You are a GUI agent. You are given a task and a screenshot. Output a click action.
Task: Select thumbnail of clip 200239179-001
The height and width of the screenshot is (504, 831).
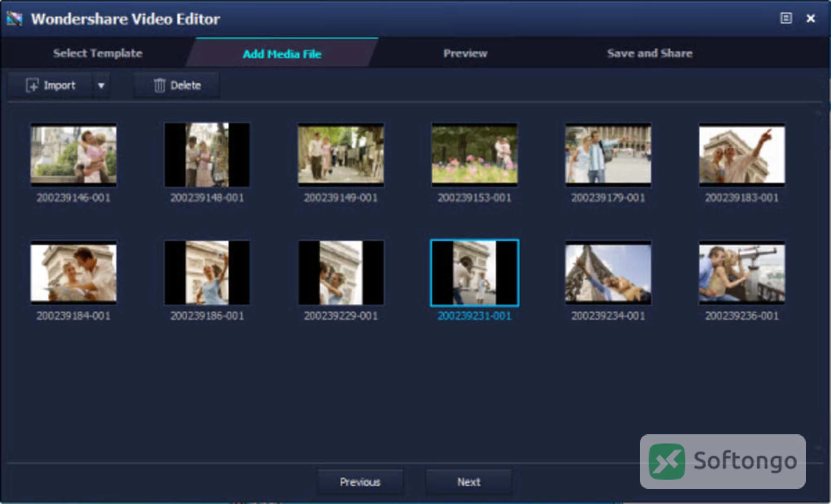pyautogui.click(x=608, y=154)
